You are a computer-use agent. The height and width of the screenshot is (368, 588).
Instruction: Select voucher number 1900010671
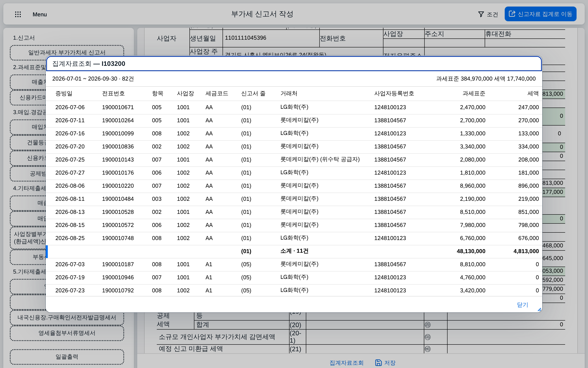[x=118, y=107]
